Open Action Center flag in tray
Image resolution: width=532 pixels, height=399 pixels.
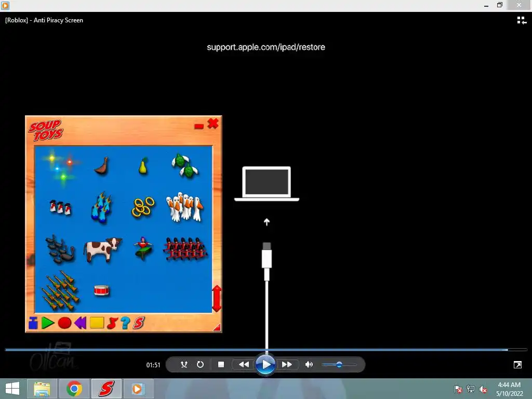pyautogui.click(x=458, y=389)
